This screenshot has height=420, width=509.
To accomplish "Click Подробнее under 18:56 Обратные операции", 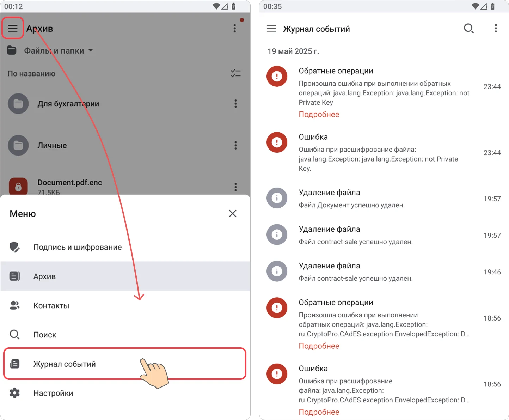I will point(319,346).
